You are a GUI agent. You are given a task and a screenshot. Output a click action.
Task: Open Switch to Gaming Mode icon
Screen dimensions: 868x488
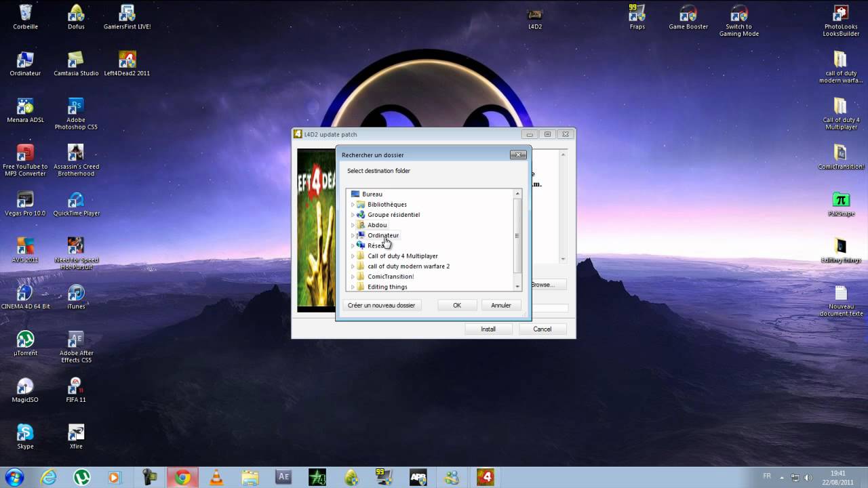[x=738, y=20]
